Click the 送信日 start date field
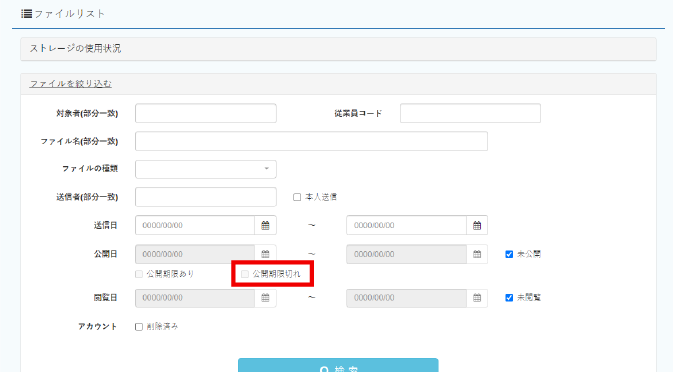 (195, 225)
